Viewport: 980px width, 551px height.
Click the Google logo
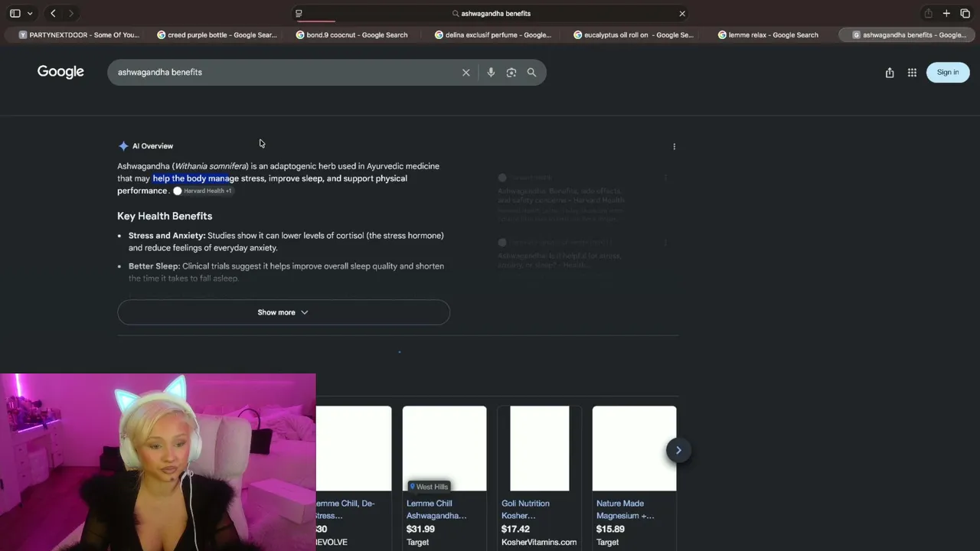(60, 72)
